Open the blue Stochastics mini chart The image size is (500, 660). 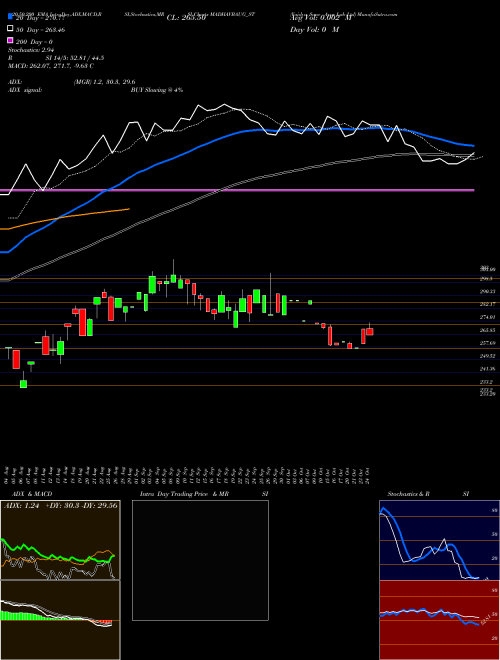(439, 540)
